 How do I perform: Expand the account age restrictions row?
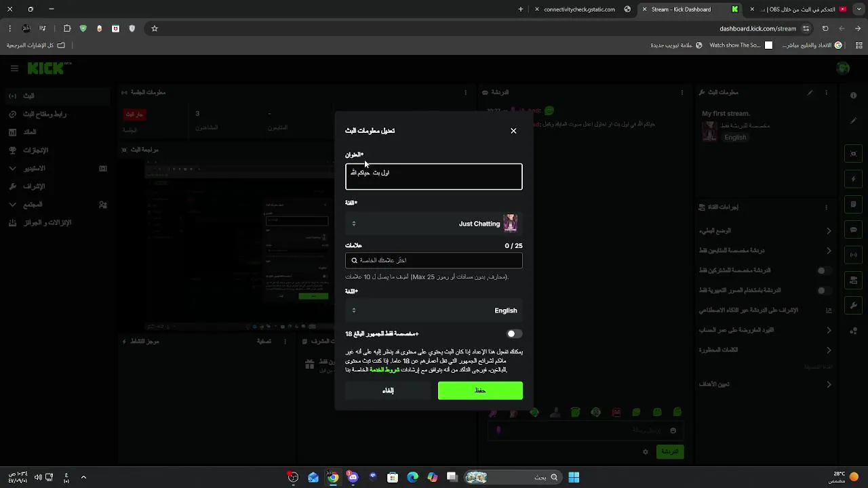click(765, 330)
